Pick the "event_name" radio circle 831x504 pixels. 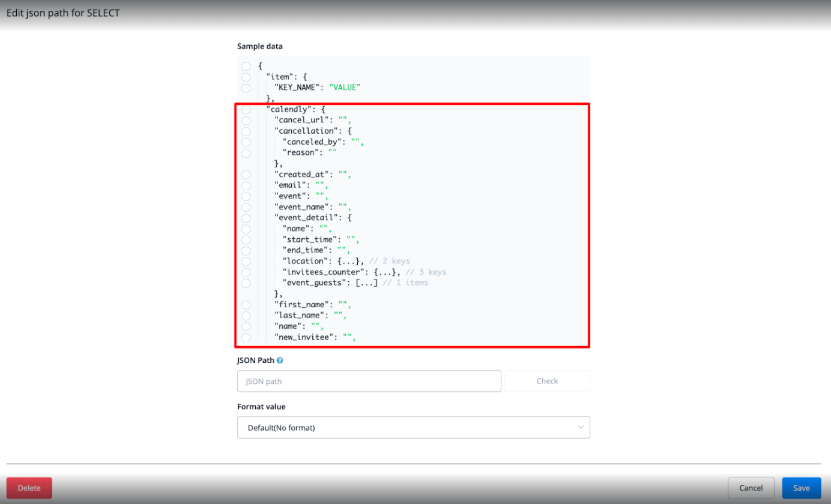coord(246,207)
